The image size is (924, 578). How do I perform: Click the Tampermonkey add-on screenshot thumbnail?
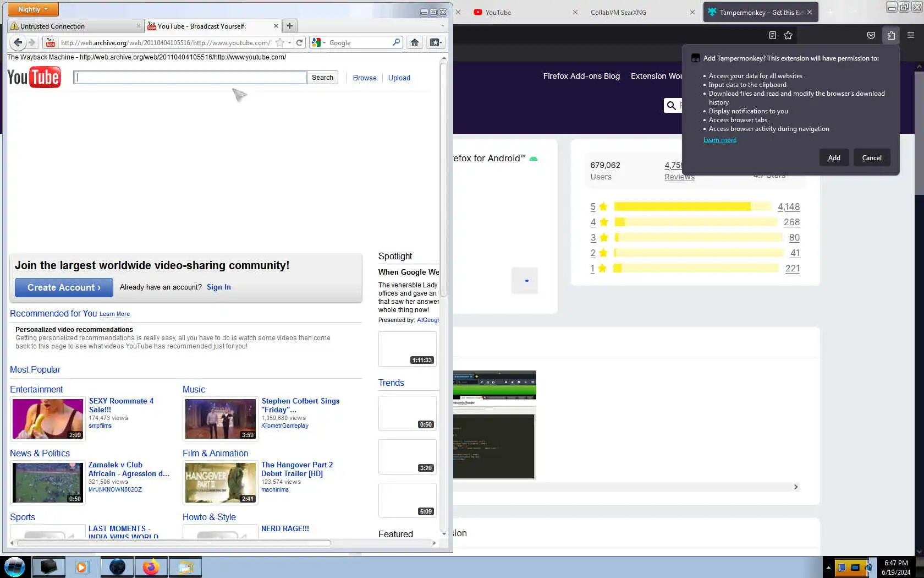click(494, 425)
